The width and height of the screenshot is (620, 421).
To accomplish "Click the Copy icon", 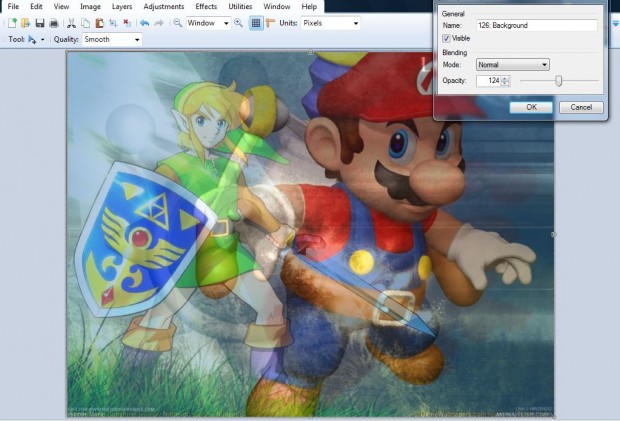I will coord(85,23).
